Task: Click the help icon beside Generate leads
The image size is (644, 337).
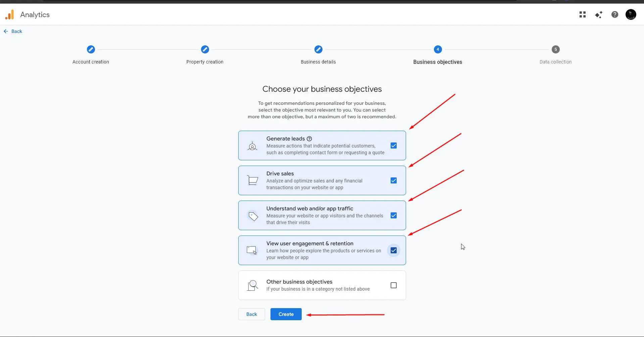Action: [309, 139]
